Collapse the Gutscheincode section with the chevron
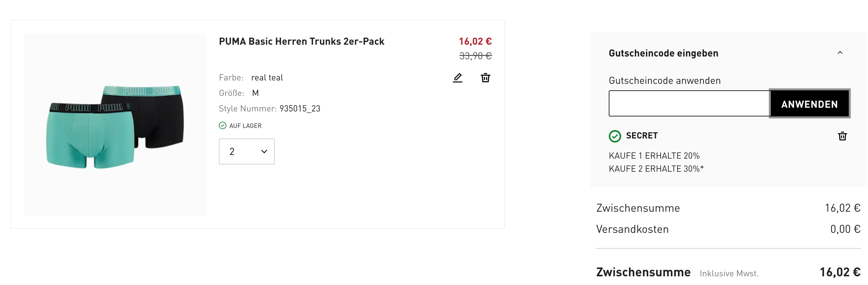This screenshot has height=285, width=868. coord(840,53)
